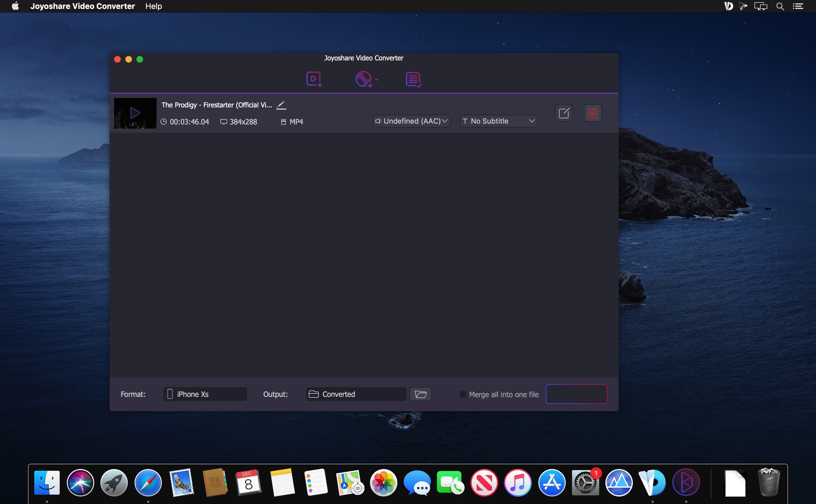
Task: Open Finder from the Dock
Action: pos(47,482)
